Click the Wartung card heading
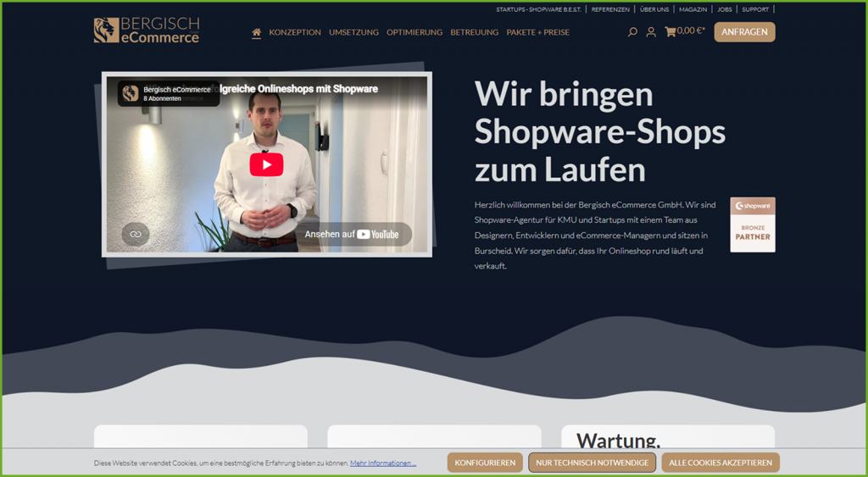Viewport: 868px width, 477px height. (618, 441)
